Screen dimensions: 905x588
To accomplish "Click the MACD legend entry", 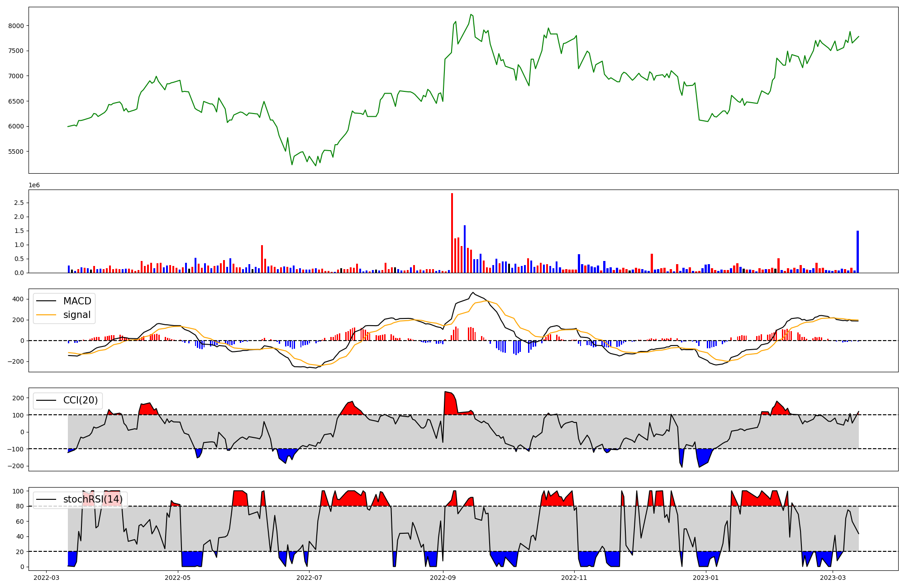I will pos(77,301).
